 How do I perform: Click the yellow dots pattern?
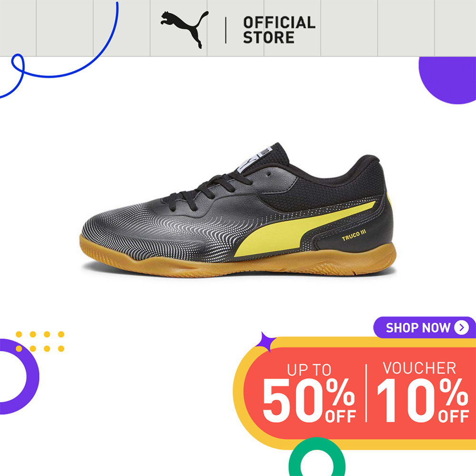point(40,341)
